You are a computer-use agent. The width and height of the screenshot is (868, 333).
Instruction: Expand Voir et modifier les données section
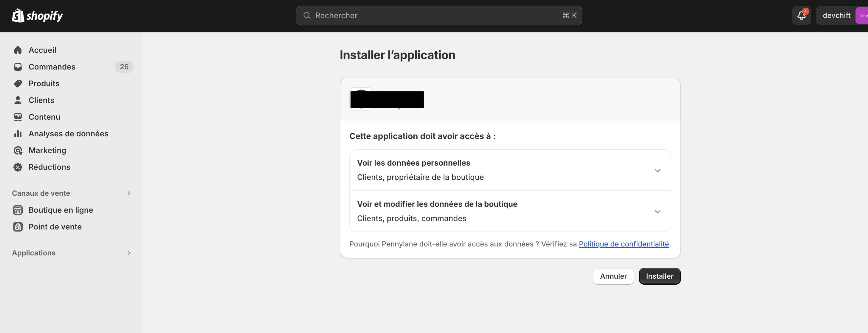pos(657,212)
